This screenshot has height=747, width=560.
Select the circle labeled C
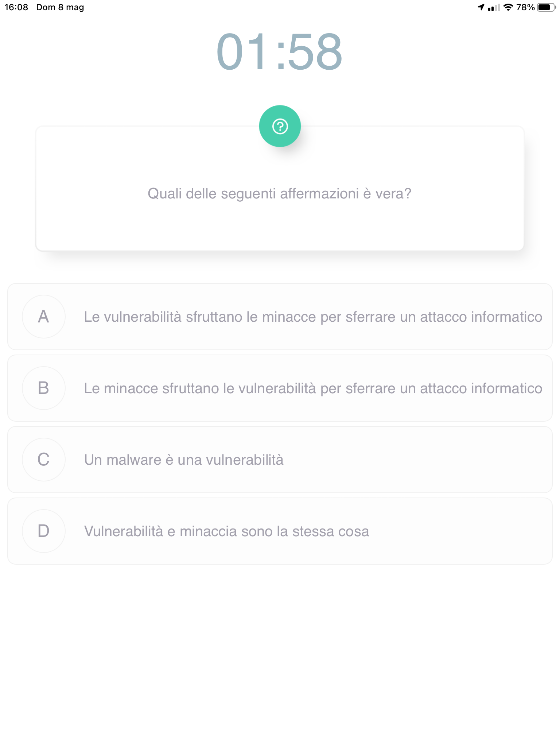[44, 460]
